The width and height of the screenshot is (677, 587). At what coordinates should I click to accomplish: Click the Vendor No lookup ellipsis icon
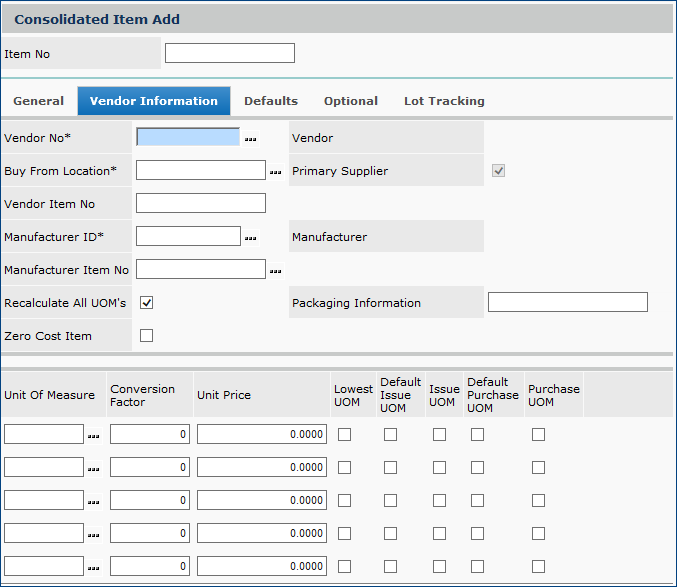[251, 139]
